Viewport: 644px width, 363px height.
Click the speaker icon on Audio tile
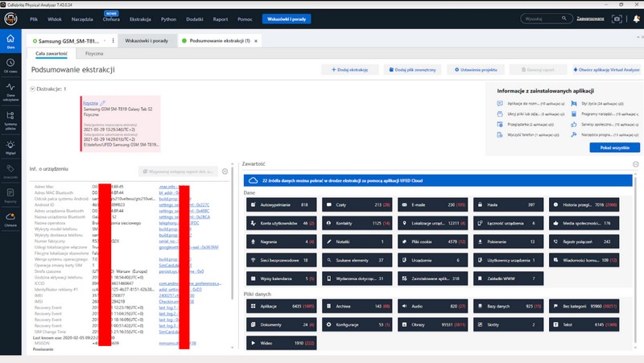pyautogui.click(x=404, y=306)
